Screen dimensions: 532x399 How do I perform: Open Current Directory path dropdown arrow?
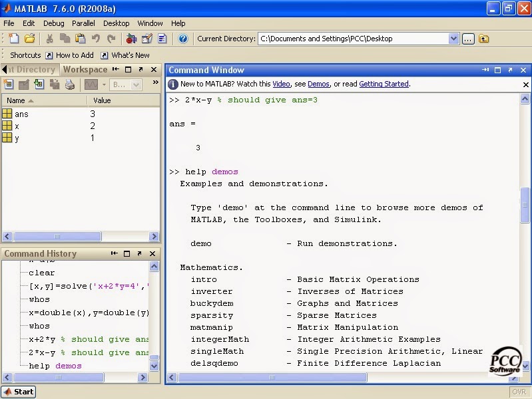(453, 39)
